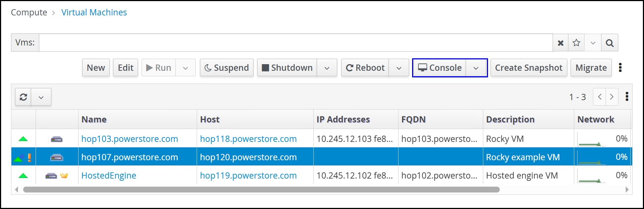Open the Virtual Machines breadcrumb link

(x=94, y=12)
